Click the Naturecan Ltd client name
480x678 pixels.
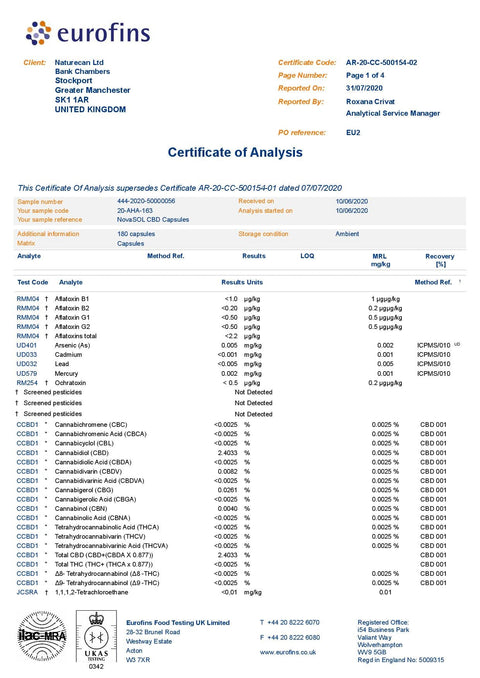(x=79, y=62)
